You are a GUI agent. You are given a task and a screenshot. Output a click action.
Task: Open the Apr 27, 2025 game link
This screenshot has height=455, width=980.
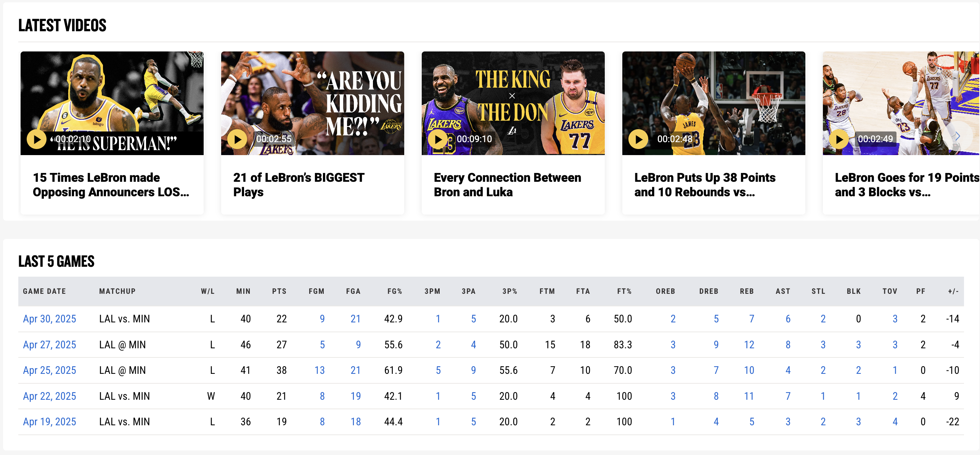pos(50,345)
